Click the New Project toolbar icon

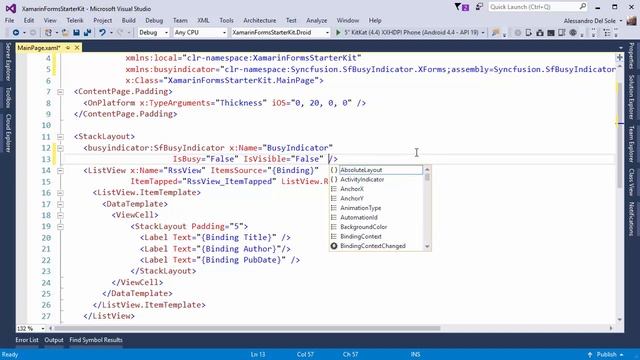pyautogui.click(x=49, y=32)
